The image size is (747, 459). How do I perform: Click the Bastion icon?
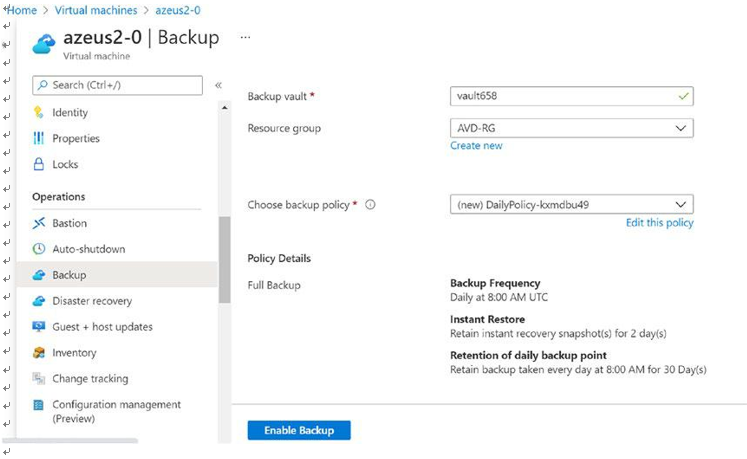click(39, 223)
